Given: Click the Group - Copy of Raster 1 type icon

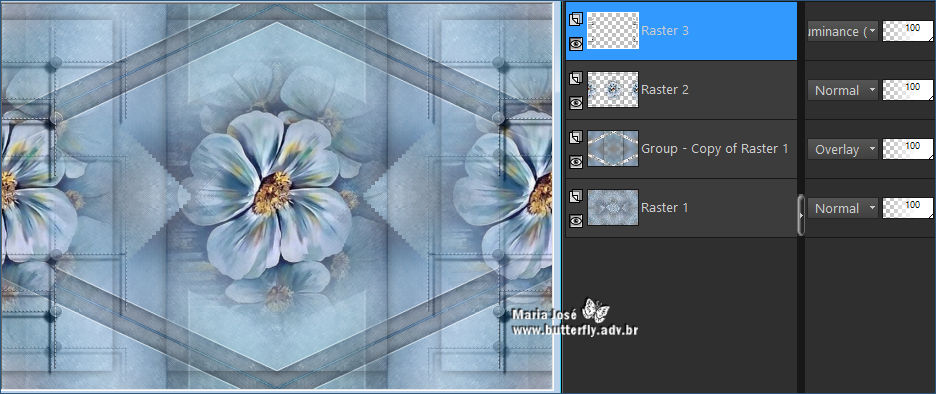Looking at the screenshot, I should tap(575, 138).
